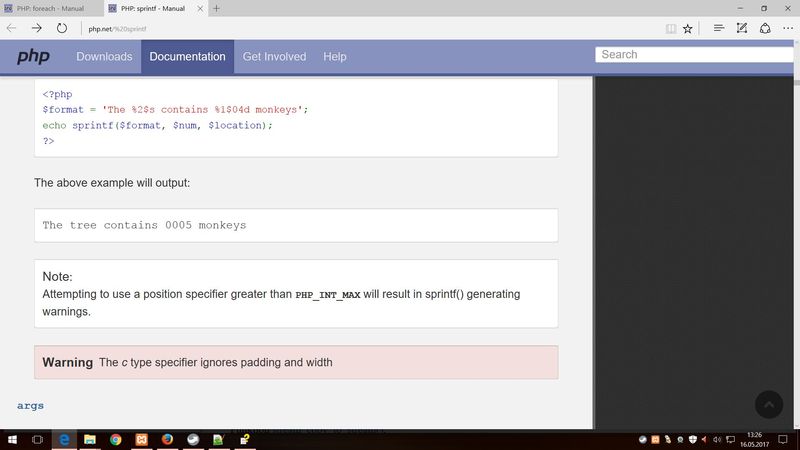Screen dimensions: 800x450
Task: Click the browser forward arrow
Action: [37, 28]
